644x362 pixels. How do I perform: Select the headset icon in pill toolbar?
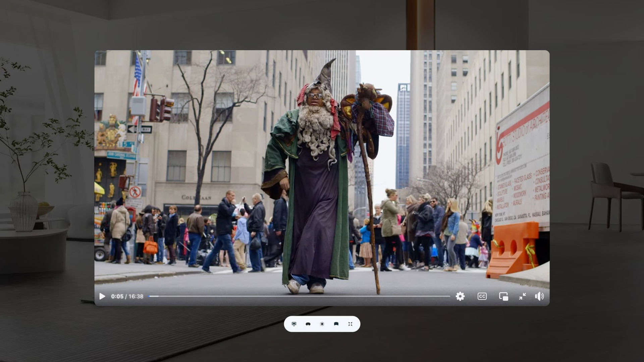[308, 324]
